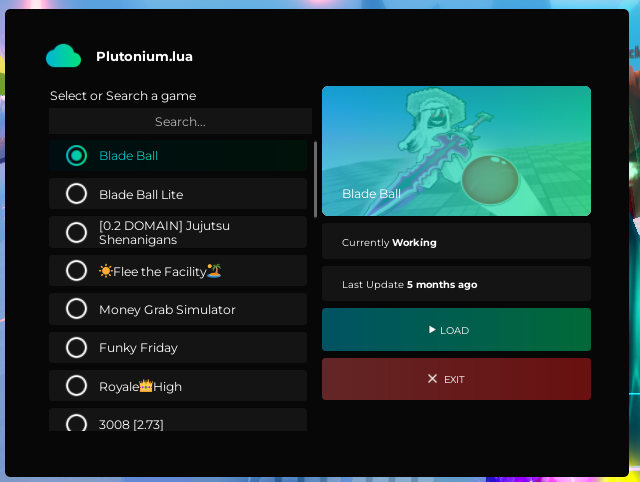Pick the Money Grab Simulator radio button

point(76,309)
